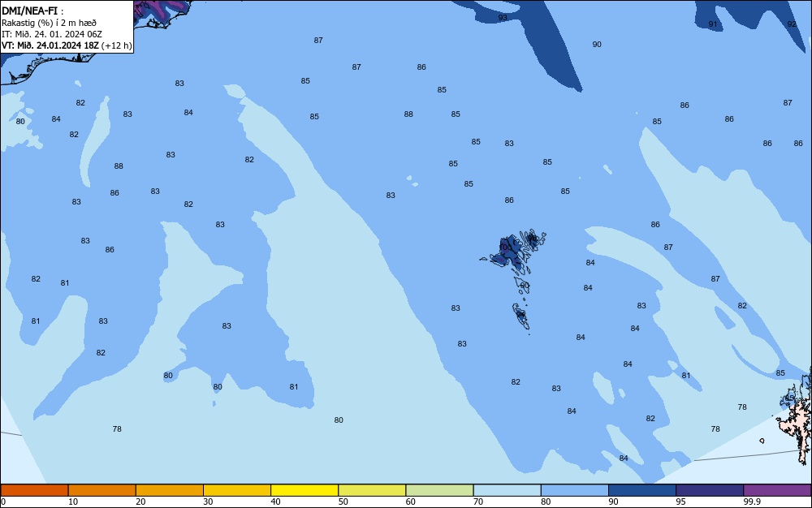Image resolution: width=812 pixels, height=508 pixels.
Task: Click the legend tick label 99.9
Action: 751,502
